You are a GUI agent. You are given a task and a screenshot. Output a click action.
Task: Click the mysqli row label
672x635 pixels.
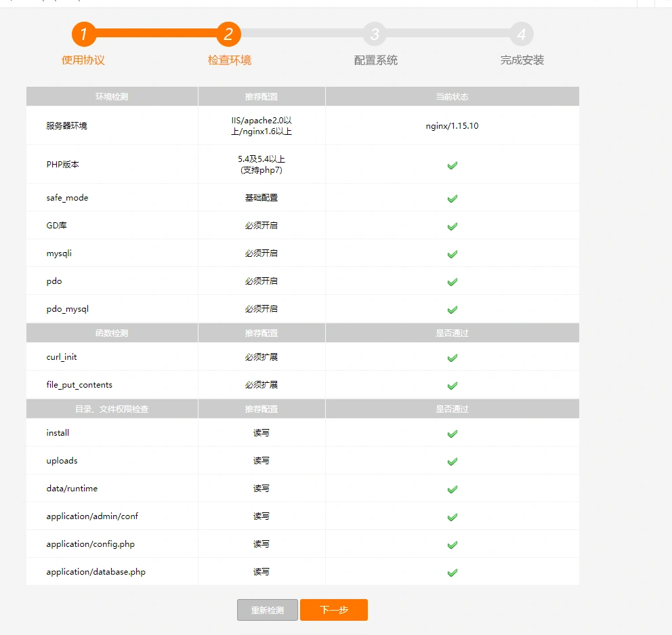click(59, 253)
